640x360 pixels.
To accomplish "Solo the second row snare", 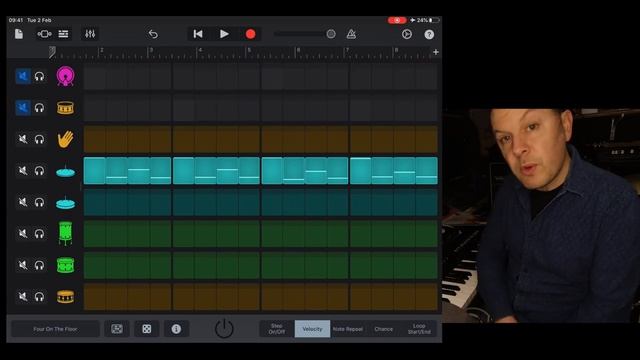I will point(39,108).
